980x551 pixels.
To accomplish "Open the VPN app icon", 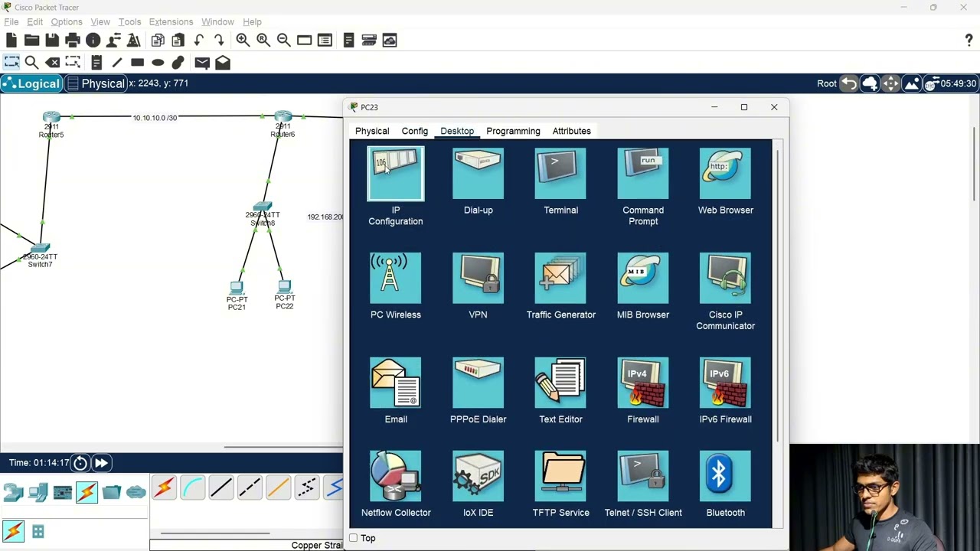I will coord(479,278).
